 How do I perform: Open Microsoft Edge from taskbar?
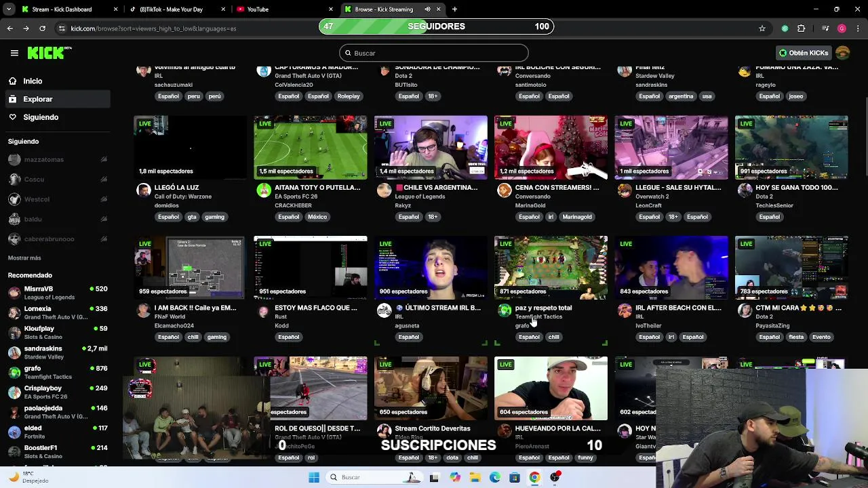pyautogui.click(x=495, y=477)
